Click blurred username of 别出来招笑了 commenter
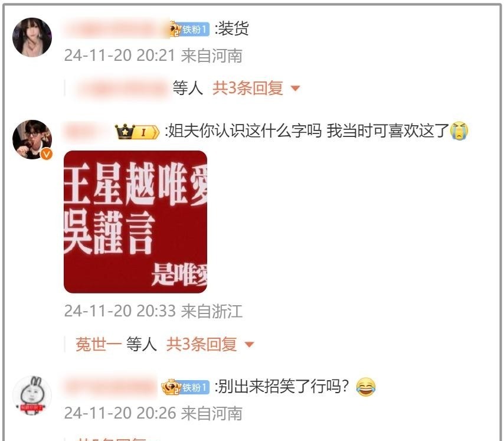Viewport: 504px width, 441px height. [111, 387]
